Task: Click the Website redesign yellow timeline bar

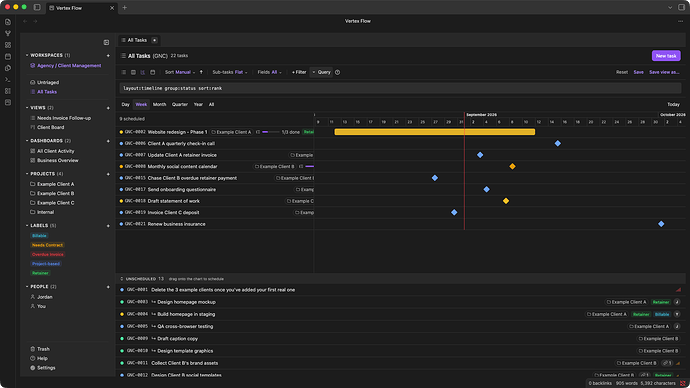Action: coord(435,132)
